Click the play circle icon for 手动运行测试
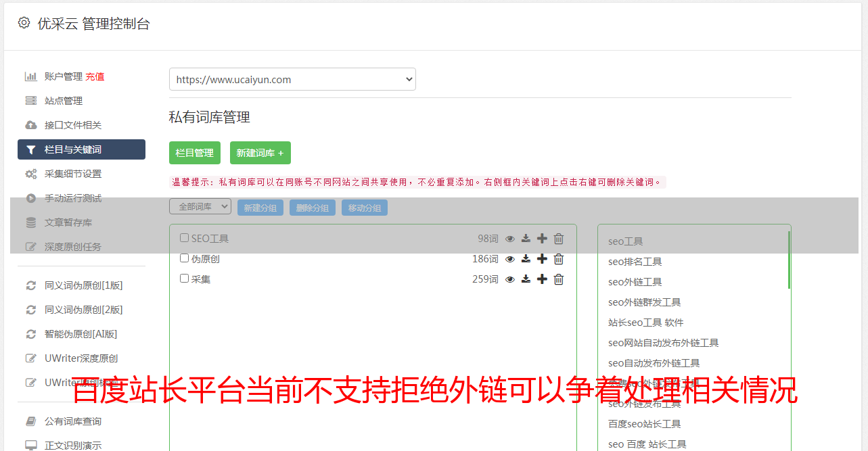 click(31, 198)
